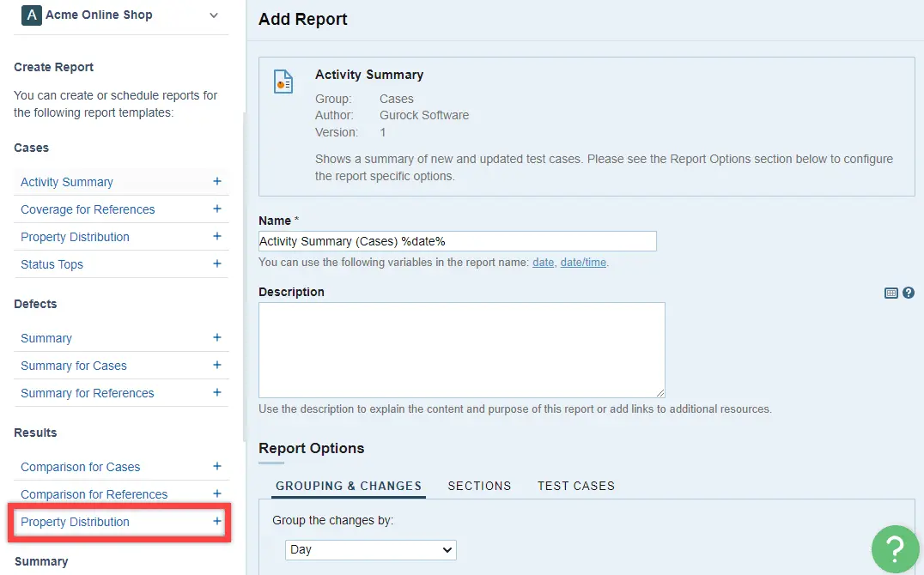
Task: Select the Grouping & Changes tab
Action: [x=349, y=486]
